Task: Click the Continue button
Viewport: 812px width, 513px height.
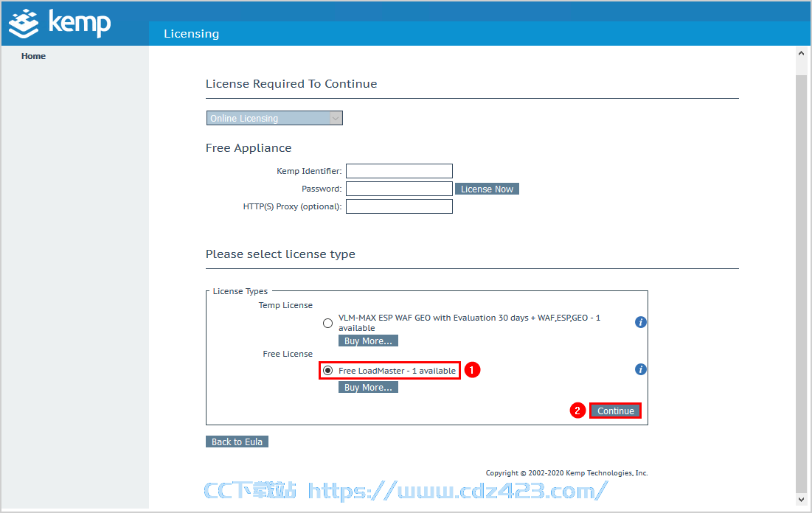Action: coord(615,411)
